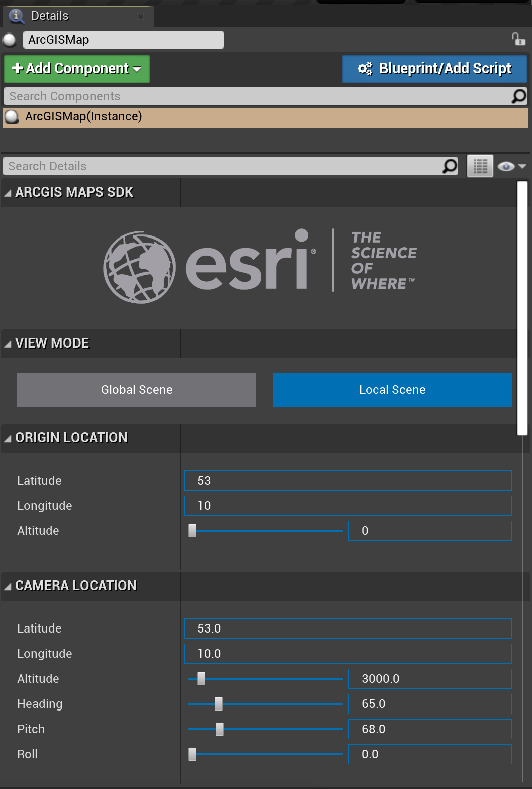532x789 pixels.
Task: Select the ArcGISMap(Instance) component row
Action: pos(265,118)
